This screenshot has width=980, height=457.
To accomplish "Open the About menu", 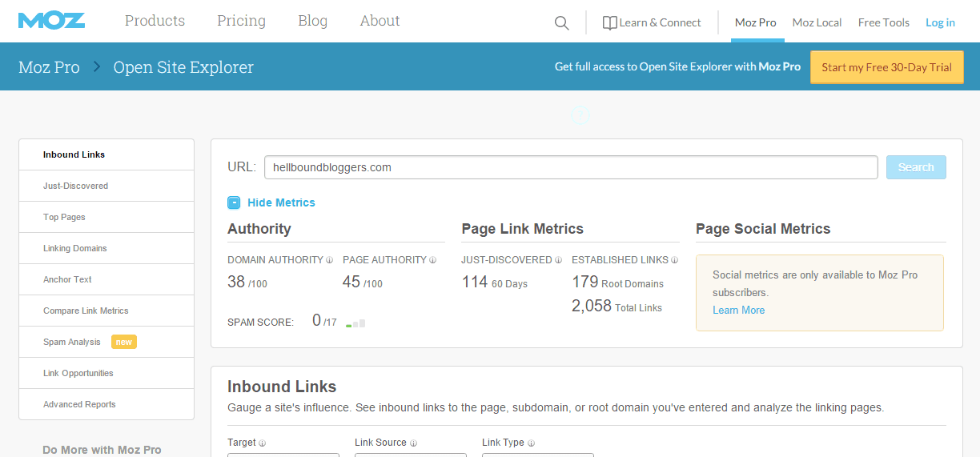I will 380,21.
